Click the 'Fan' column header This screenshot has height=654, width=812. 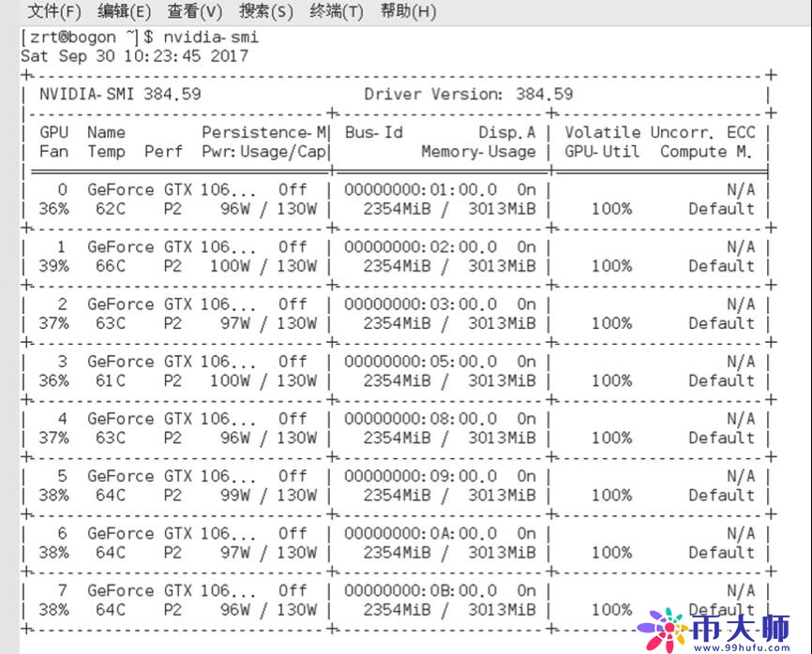(x=53, y=152)
